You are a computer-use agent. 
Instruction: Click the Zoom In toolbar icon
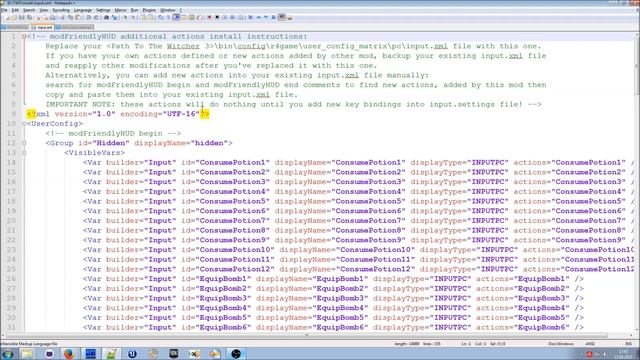click(124, 18)
